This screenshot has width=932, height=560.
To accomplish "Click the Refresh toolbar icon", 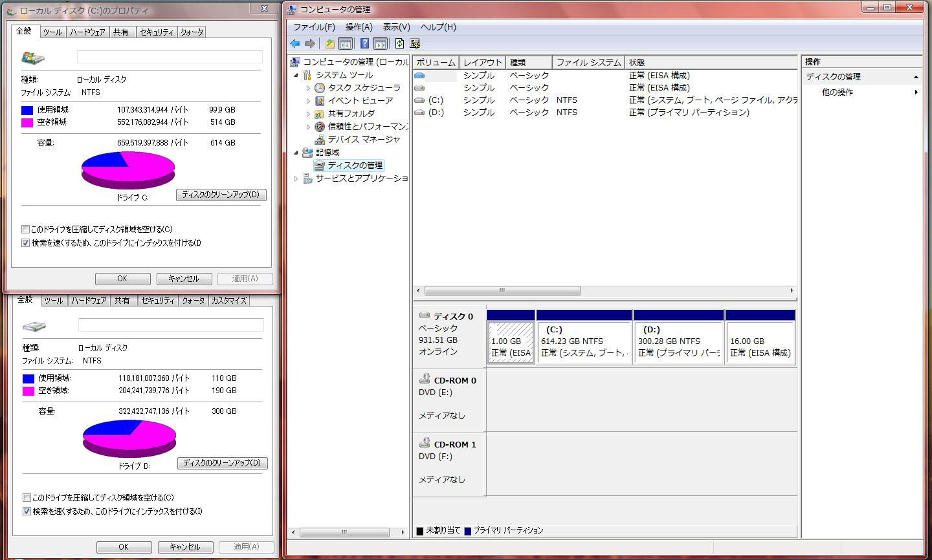I will (x=399, y=43).
